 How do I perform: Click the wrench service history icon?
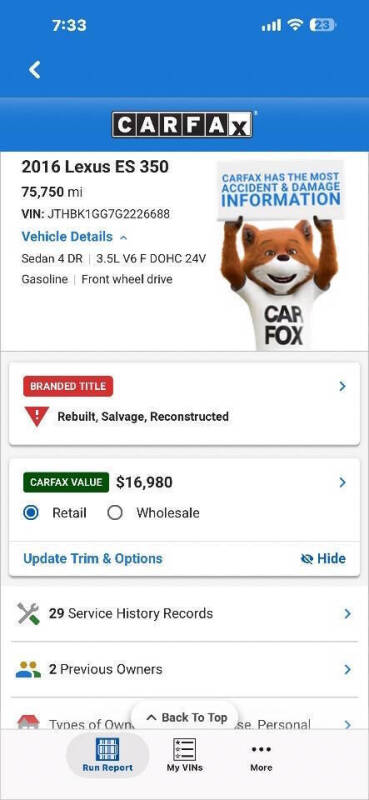(x=28, y=613)
